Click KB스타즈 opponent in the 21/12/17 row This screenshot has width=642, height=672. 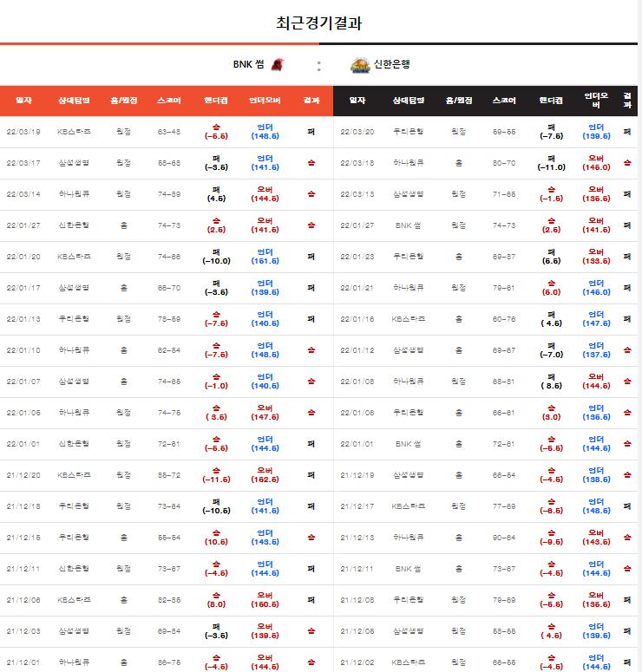pos(409,506)
